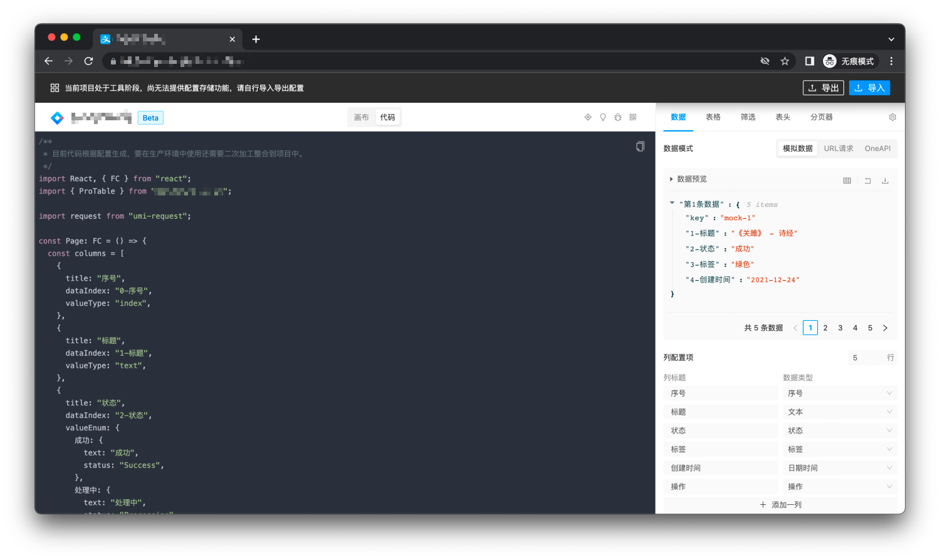Viewport: 940px width, 560px height.
Task: Click the tracking-blocked eye icon in address bar
Action: [765, 61]
